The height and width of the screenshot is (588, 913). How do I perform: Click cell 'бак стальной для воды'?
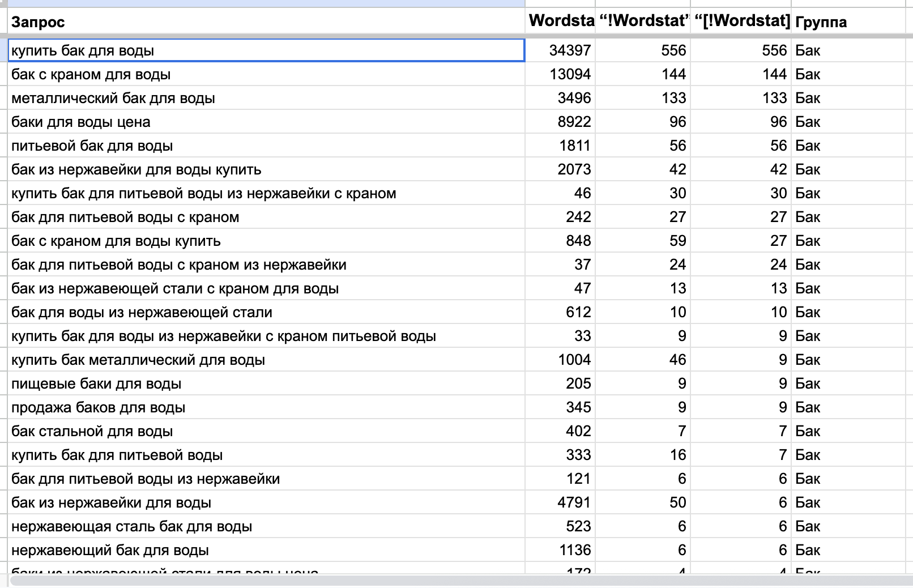click(x=267, y=431)
